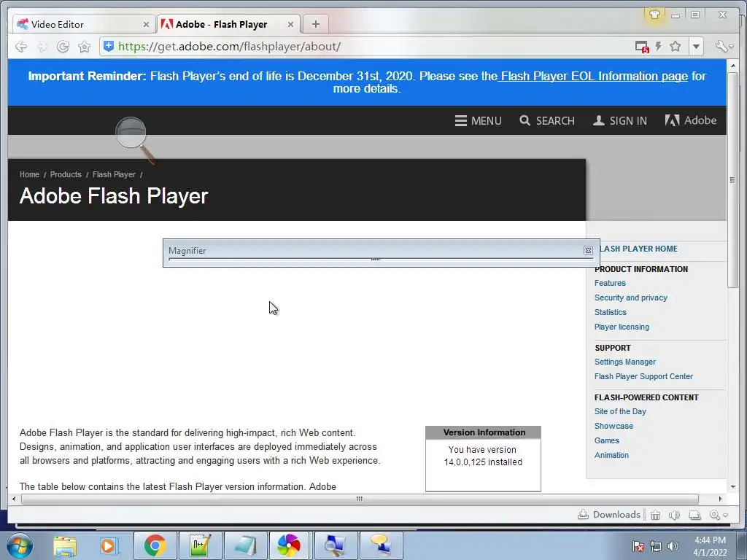Go to Home in the breadcrumb
The width and height of the screenshot is (747, 560).
coord(29,175)
